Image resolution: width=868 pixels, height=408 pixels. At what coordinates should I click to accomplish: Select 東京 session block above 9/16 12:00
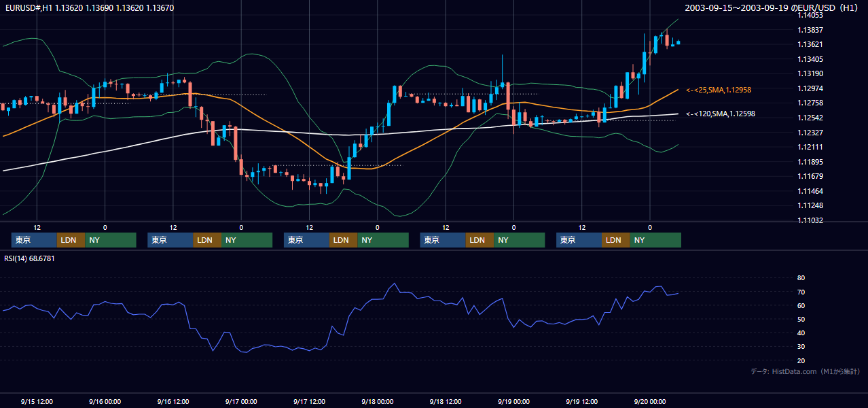[170, 240]
